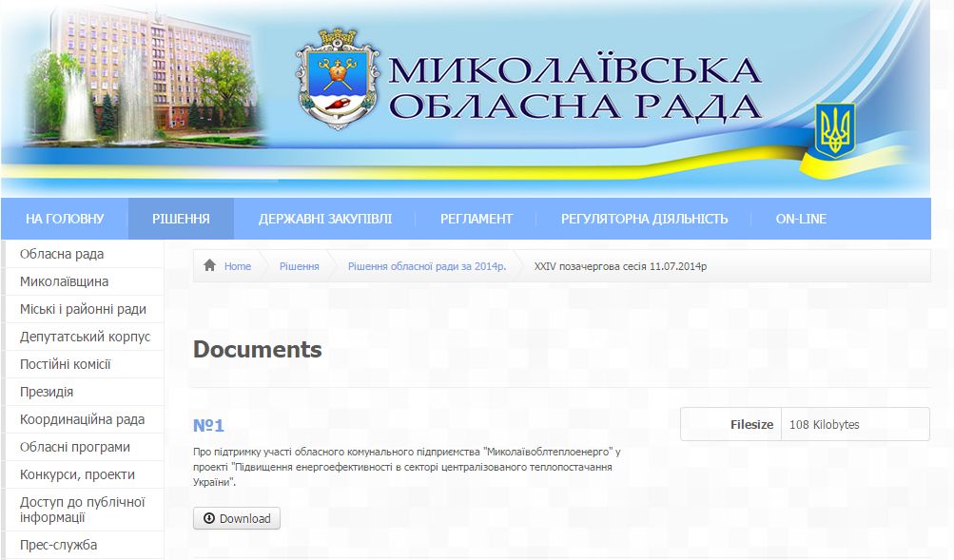Open Доступ до публічної інформації
Screen dimensions: 954x560
coord(81,510)
